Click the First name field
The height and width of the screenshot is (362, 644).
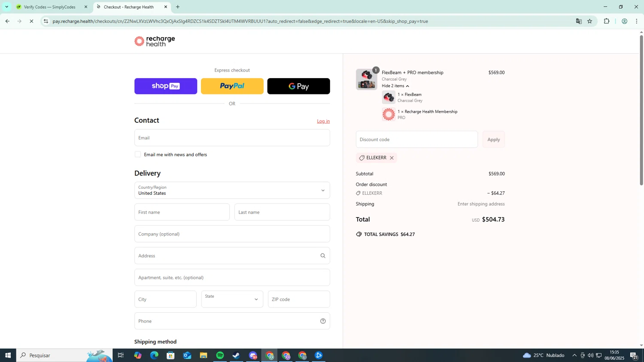pyautogui.click(x=182, y=212)
